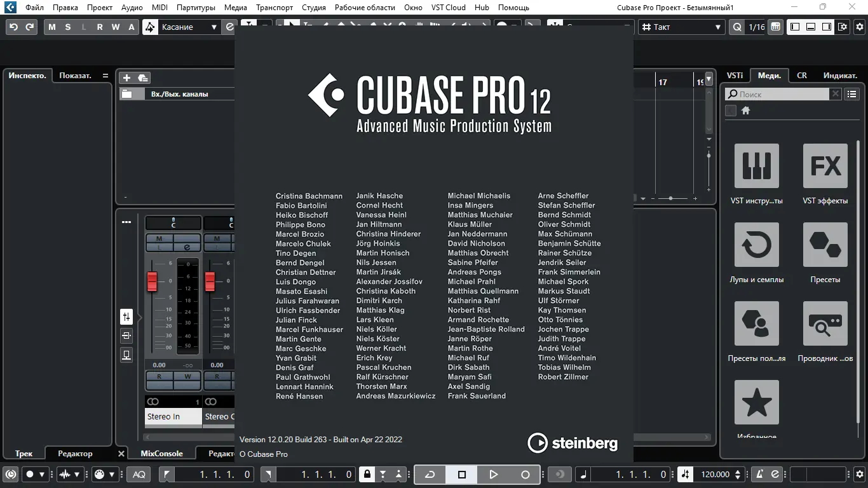Click the automation mode icon beside Касание
Viewport: 868px width, 488px height.
point(150,27)
